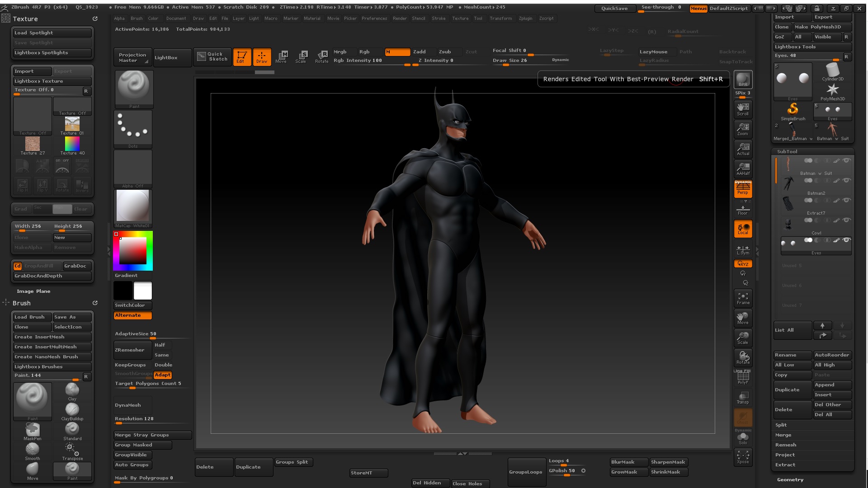Toggle XYZ rotation mode
This screenshot has width=868, height=488.
click(743, 263)
